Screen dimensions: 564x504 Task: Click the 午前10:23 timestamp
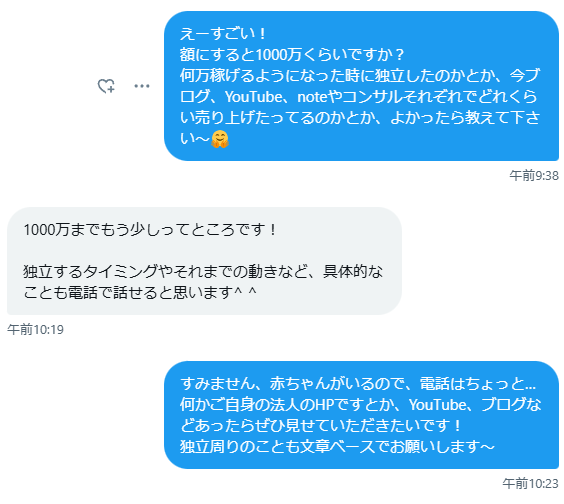[531, 483]
